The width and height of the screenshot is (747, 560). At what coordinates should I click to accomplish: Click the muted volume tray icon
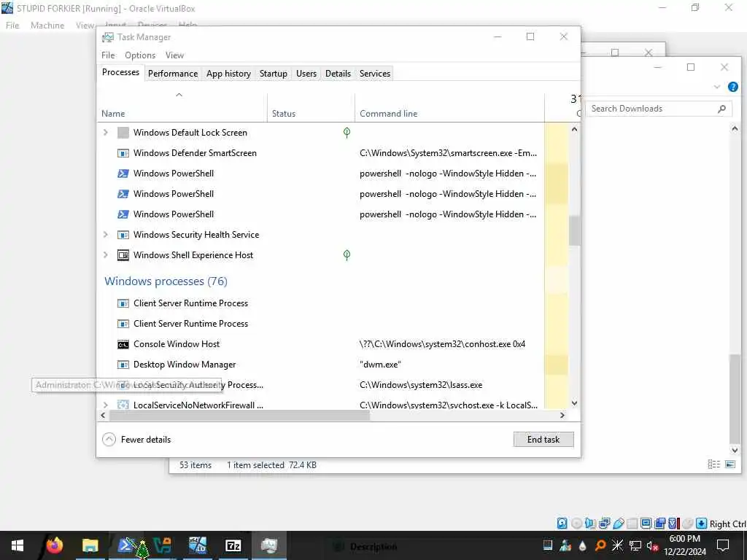tap(653, 545)
